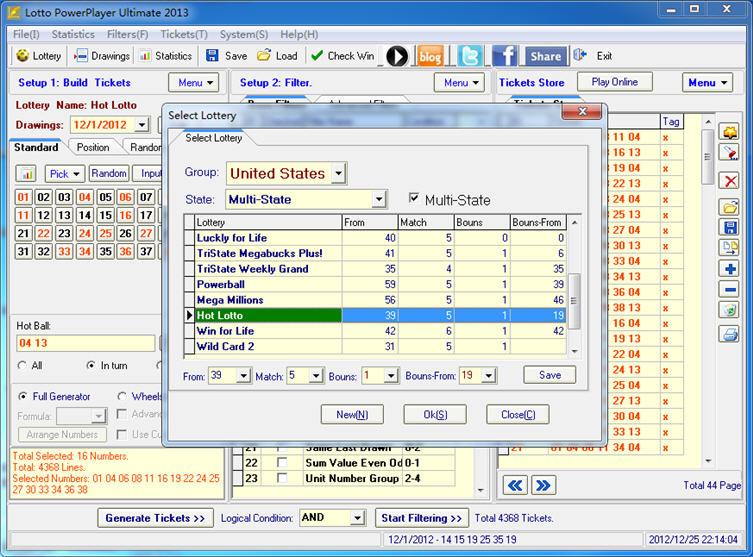The image size is (753, 557).
Task: Click the Twitter bird icon
Action: [470, 57]
